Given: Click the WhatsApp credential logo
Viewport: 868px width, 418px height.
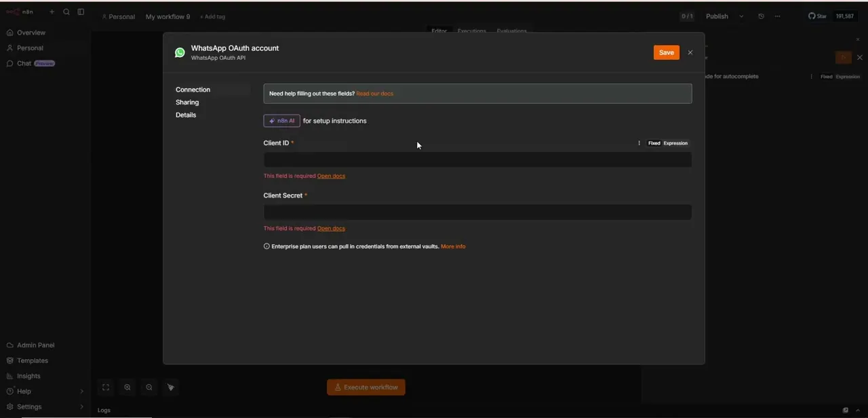Looking at the screenshot, I should pos(180,52).
